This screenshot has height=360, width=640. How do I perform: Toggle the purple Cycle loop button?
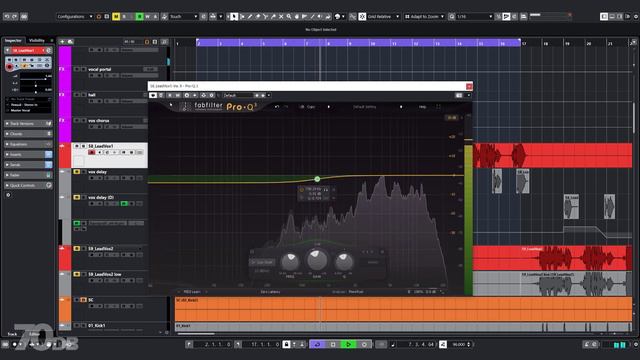pyautogui.click(x=317, y=344)
